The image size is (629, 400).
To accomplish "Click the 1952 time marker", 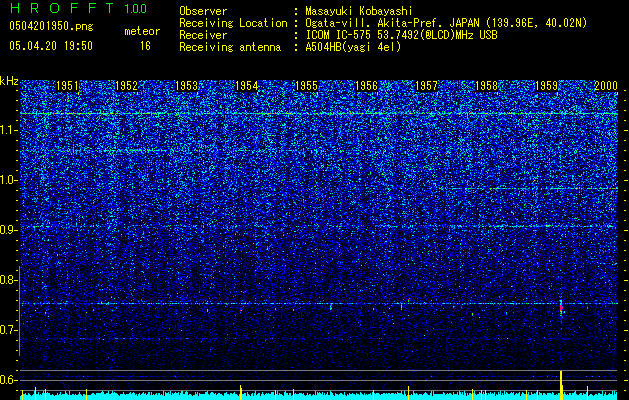I will [127, 86].
